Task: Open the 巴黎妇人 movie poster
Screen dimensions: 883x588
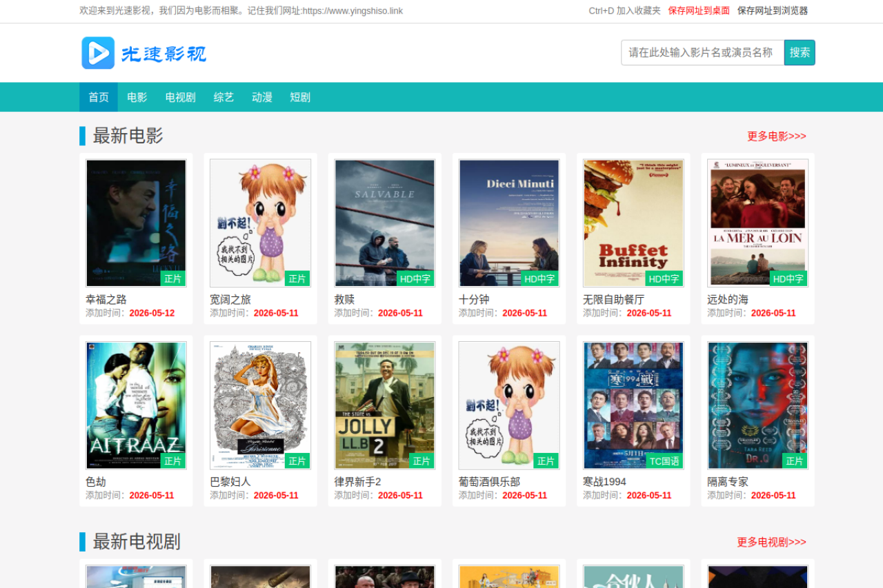Action: tap(261, 406)
